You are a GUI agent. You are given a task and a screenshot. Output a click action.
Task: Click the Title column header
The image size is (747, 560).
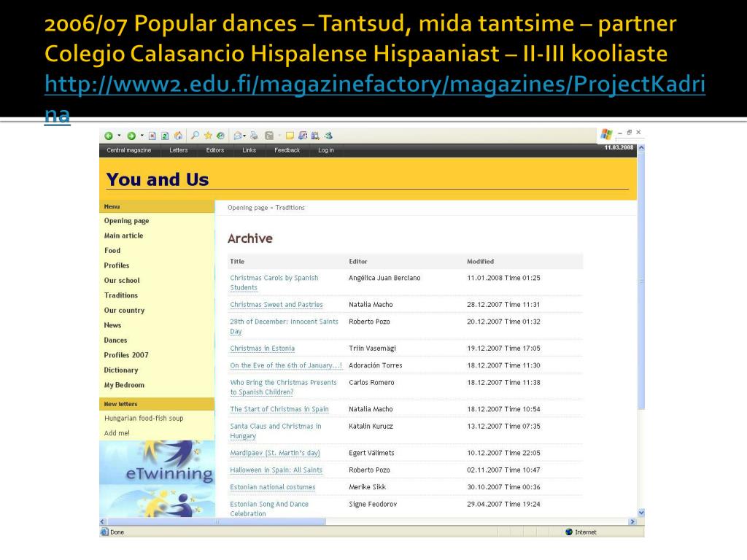(x=237, y=262)
